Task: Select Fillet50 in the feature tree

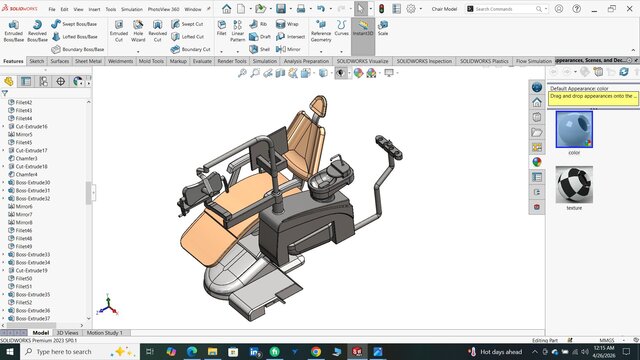Action: point(20,278)
